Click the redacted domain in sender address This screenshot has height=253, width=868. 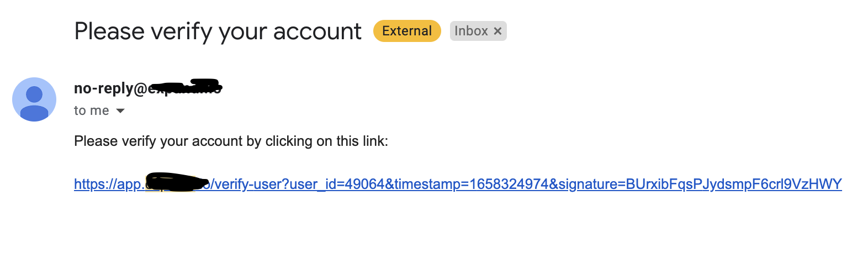pyautogui.click(x=185, y=87)
